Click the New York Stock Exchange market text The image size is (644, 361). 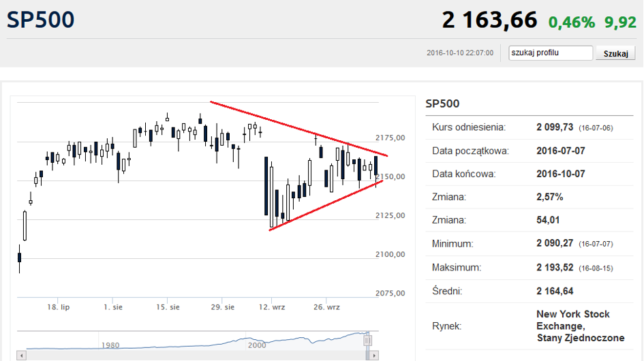[581, 326]
